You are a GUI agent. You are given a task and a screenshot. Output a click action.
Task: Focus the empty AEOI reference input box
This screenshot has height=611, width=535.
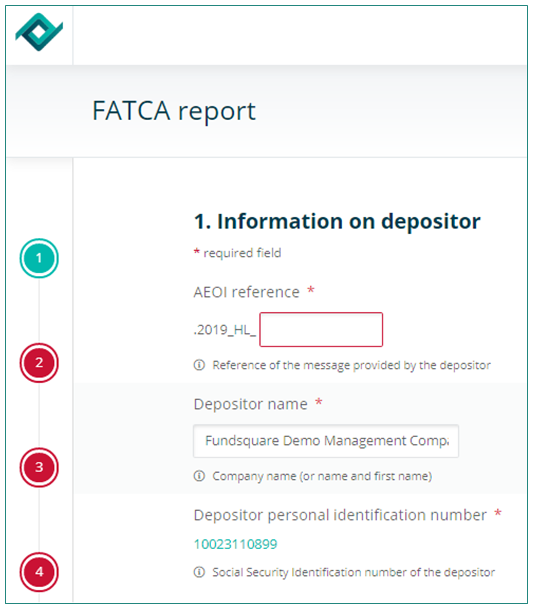[321, 329]
